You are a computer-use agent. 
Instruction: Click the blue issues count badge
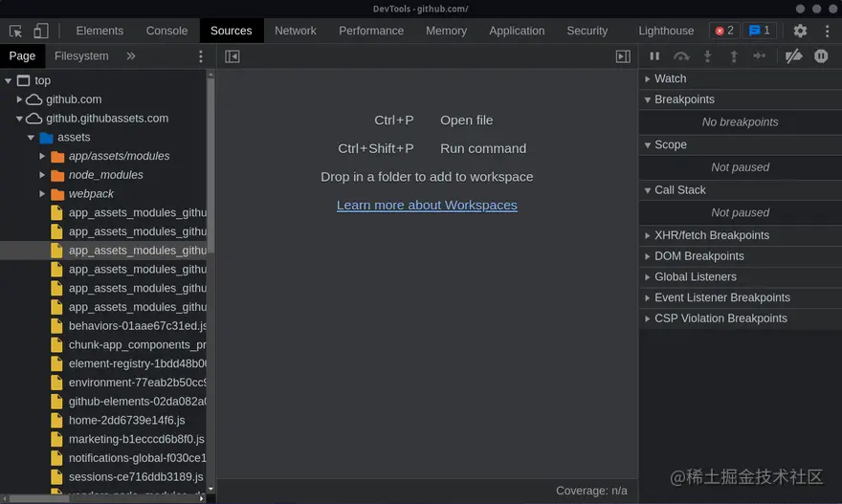(760, 31)
